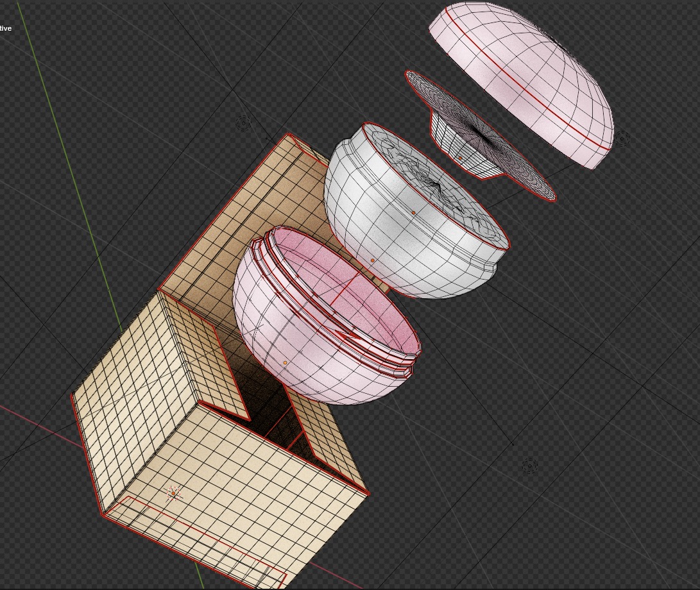Screen dimensions: 700x590
Task: Click the orange origin dot on the pink jar base
Action: (286, 363)
